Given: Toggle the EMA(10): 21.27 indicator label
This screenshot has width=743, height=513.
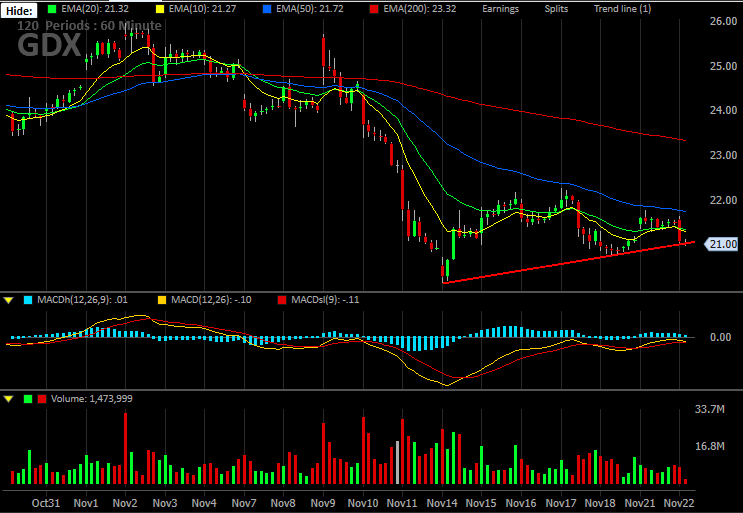Looking at the screenshot, I should (x=202, y=9).
